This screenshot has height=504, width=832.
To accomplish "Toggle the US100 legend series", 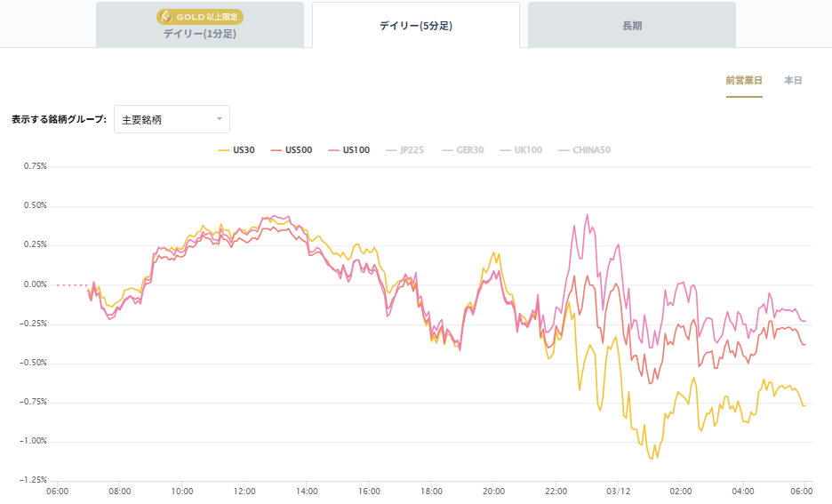I will click(x=349, y=150).
